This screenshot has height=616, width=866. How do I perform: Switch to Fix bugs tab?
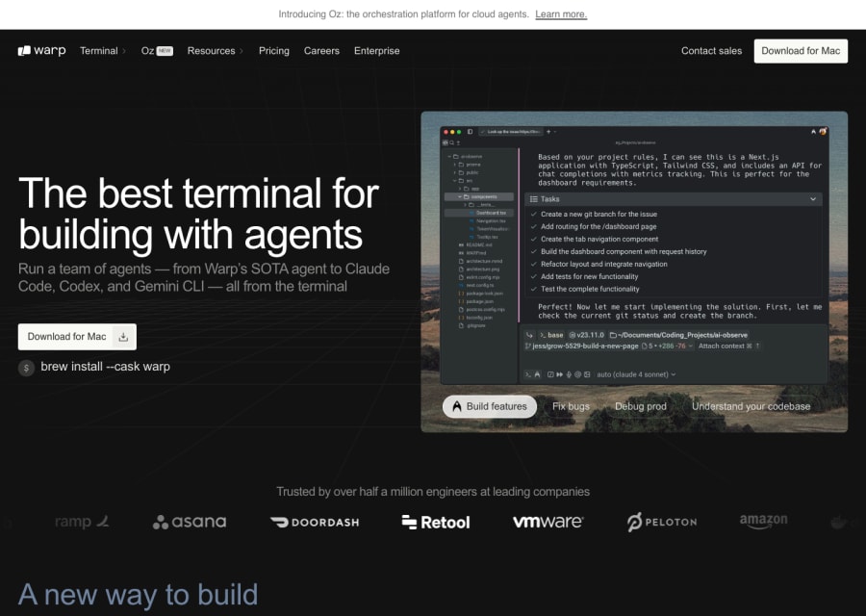[571, 406]
